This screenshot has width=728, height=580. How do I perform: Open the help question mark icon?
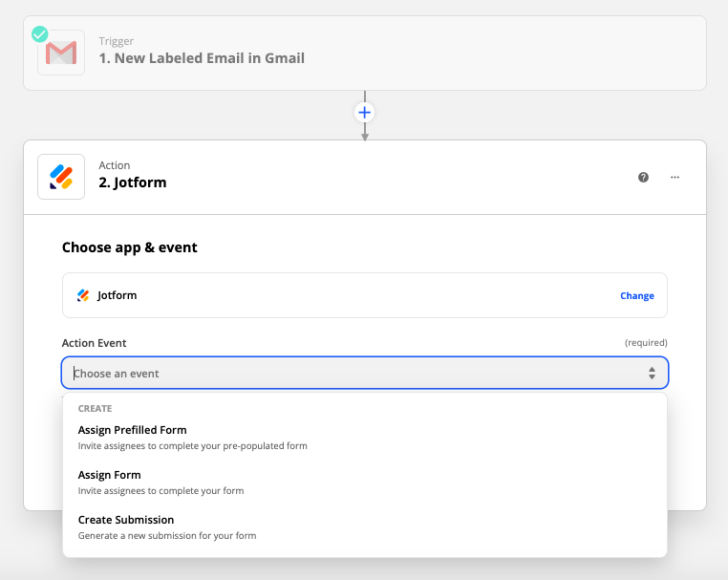pos(644,177)
